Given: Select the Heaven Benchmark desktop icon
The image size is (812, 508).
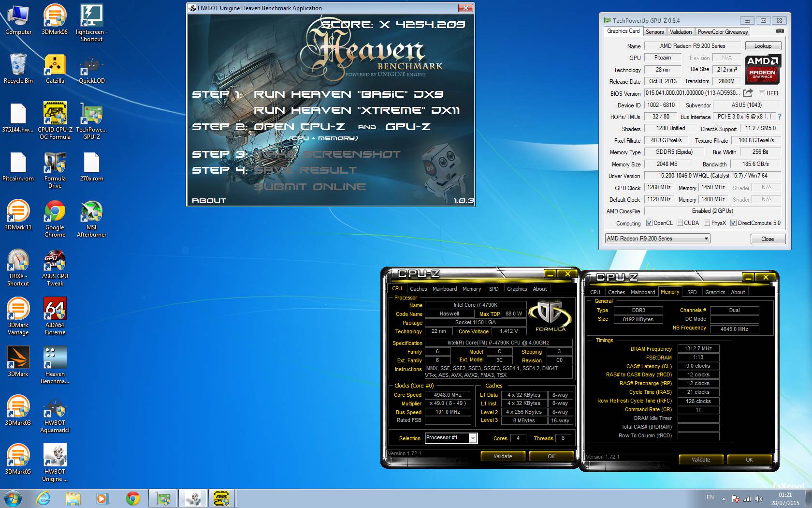Looking at the screenshot, I should [x=55, y=365].
